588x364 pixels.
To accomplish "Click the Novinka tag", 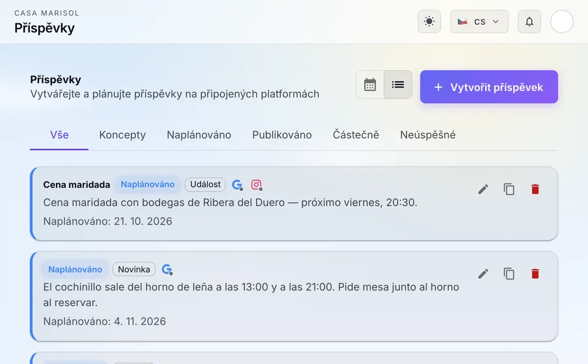I will [x=134, y=269].
